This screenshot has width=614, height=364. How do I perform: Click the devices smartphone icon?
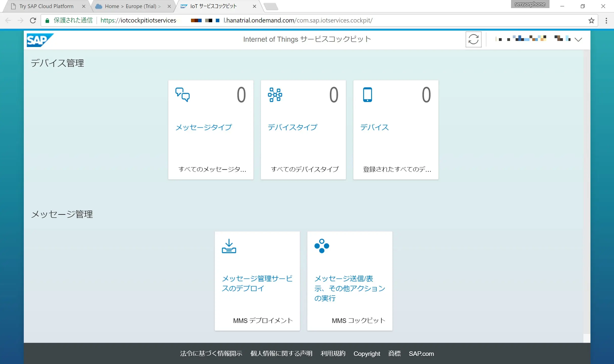coord(367,95)
